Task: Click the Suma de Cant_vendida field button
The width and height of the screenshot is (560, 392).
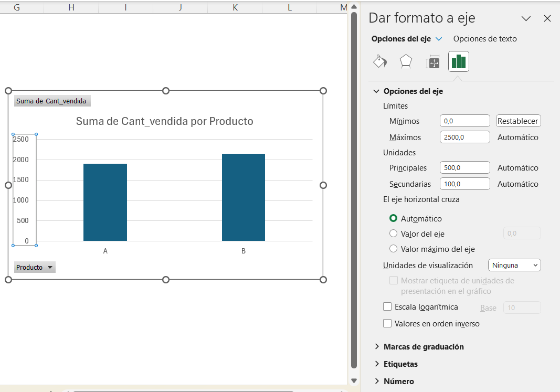Action: click(x=52, y=101)
